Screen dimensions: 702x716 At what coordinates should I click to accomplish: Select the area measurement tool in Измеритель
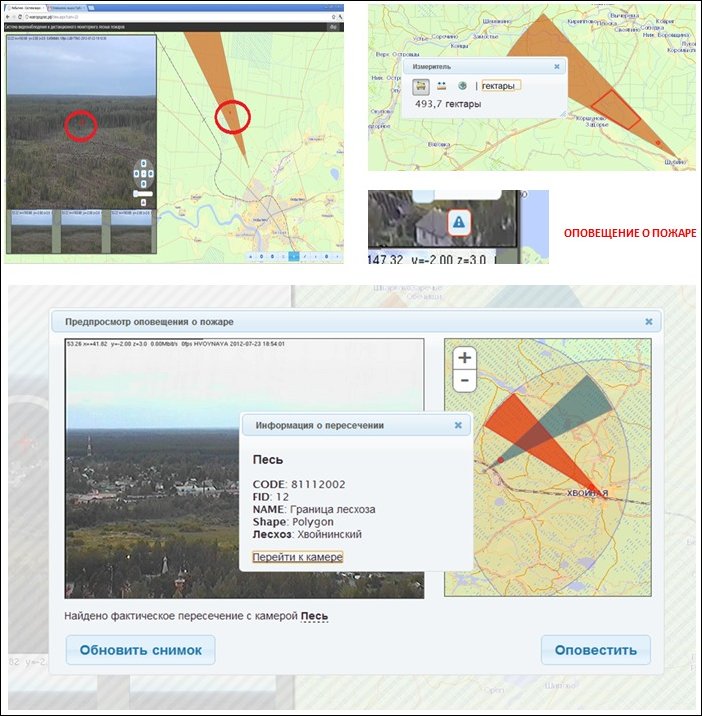point(421,86)
